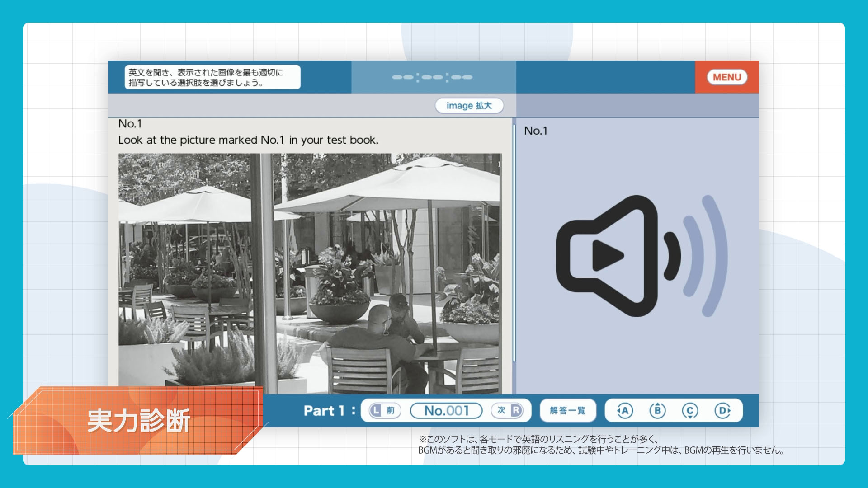Click the timer display in header

click(433, 77)
